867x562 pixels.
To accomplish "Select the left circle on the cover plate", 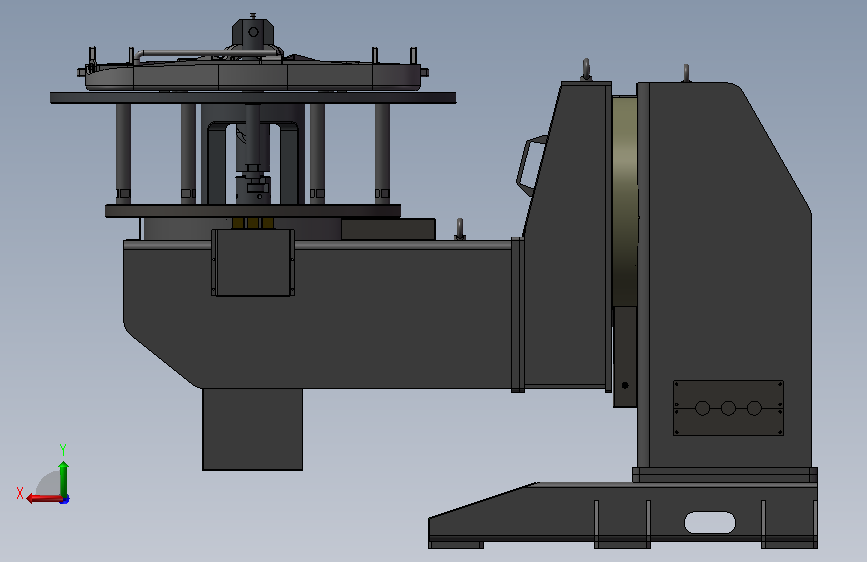I will tap(702, 408).
